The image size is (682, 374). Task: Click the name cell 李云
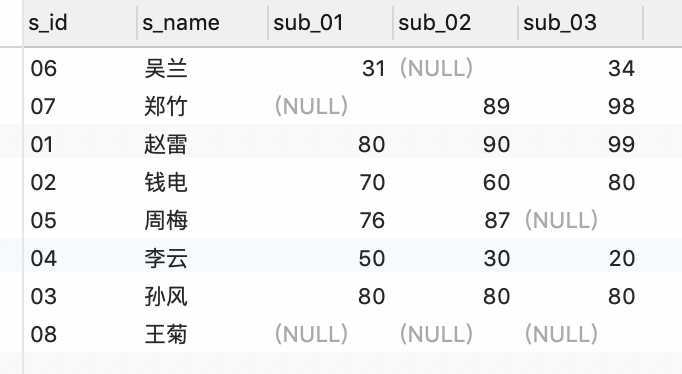(x=166, y=258)
